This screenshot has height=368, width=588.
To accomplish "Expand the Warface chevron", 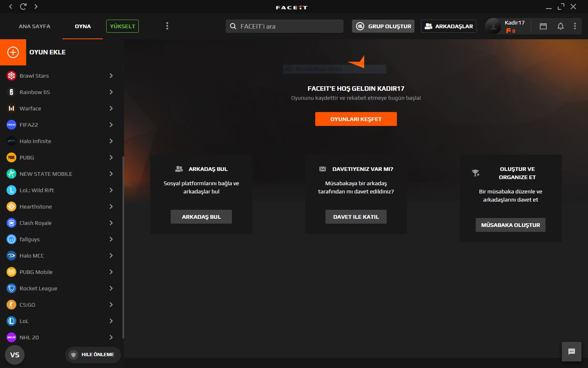I will 111,108.
